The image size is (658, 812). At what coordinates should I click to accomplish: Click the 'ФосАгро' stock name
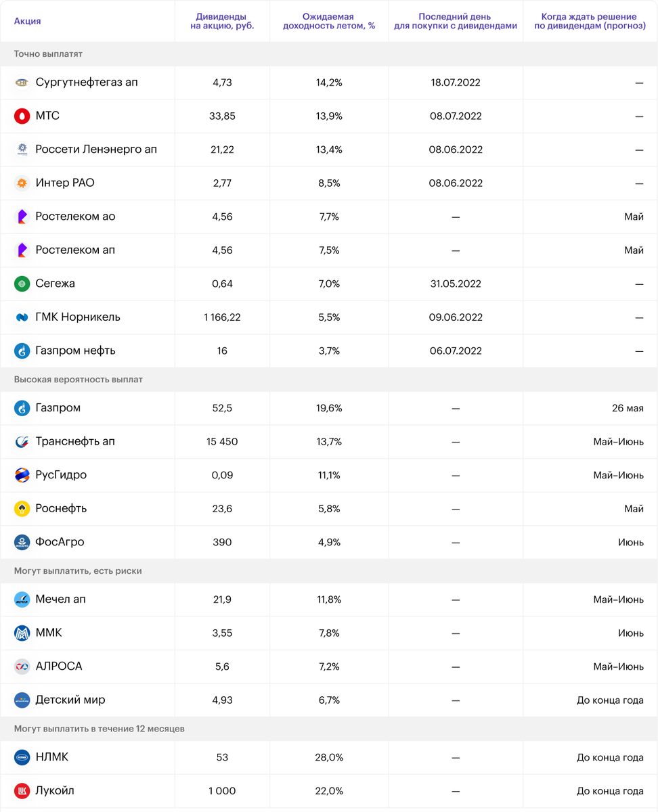(x=60, y=542)
